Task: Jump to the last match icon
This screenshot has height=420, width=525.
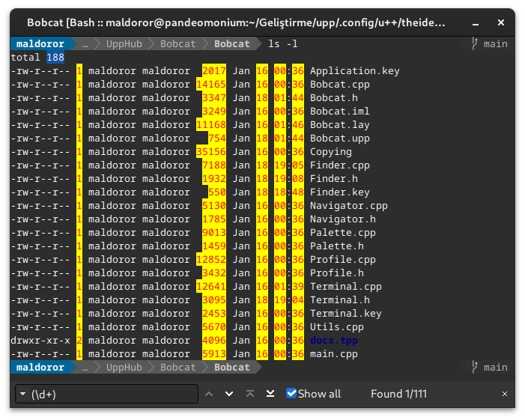Action: 270,394
